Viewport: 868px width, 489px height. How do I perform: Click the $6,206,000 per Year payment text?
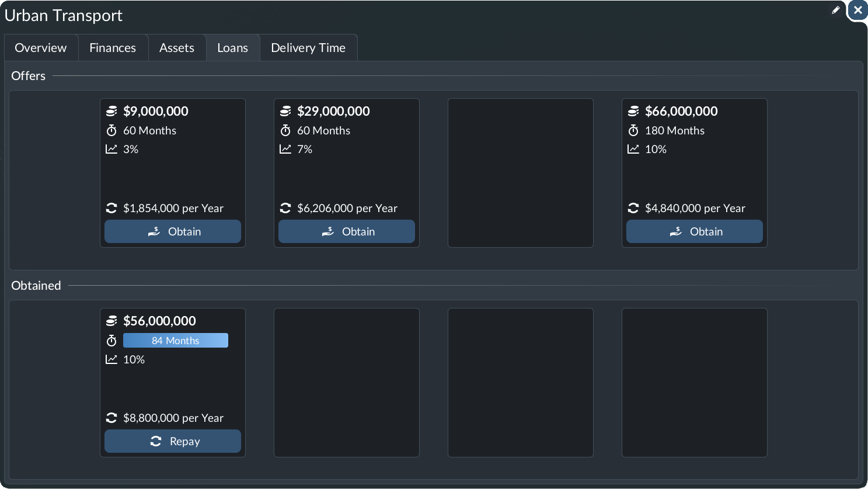347,208
